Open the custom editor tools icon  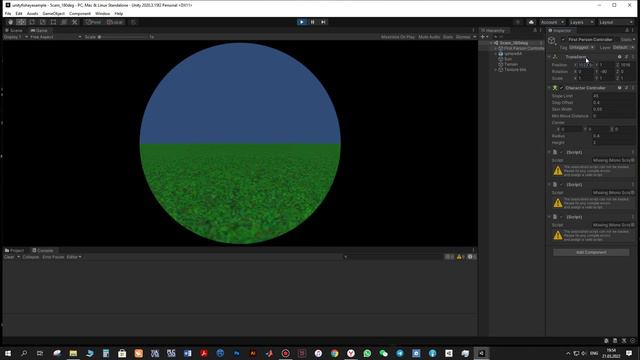click(x=74, y=22)
